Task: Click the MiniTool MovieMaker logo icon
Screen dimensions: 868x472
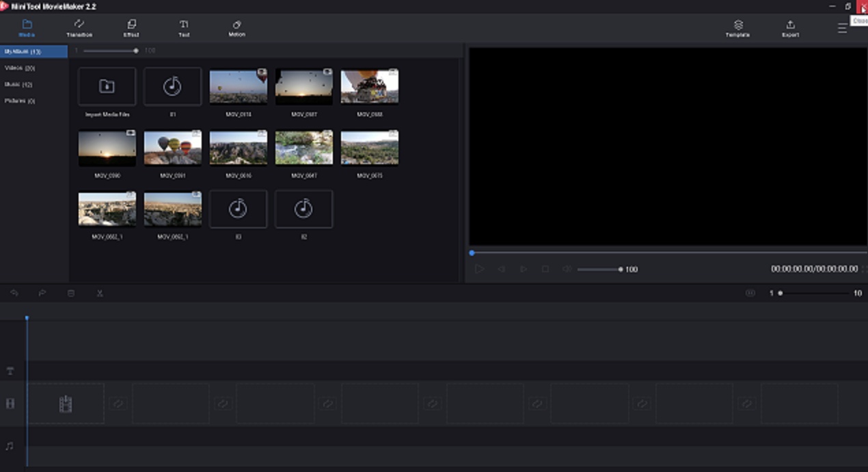Action: pos(4,6)
